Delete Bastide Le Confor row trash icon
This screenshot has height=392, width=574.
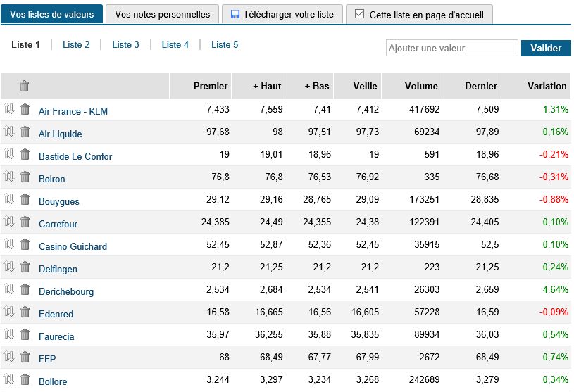pos(25,154)
